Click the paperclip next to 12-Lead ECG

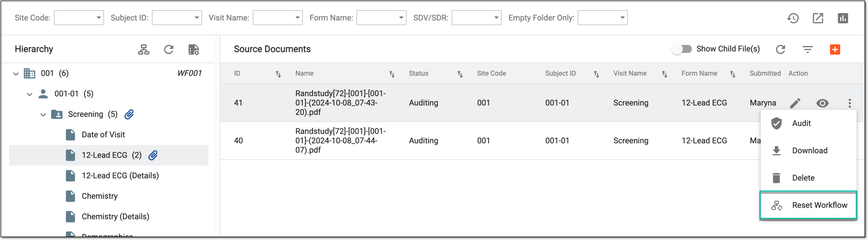(153, 155)
